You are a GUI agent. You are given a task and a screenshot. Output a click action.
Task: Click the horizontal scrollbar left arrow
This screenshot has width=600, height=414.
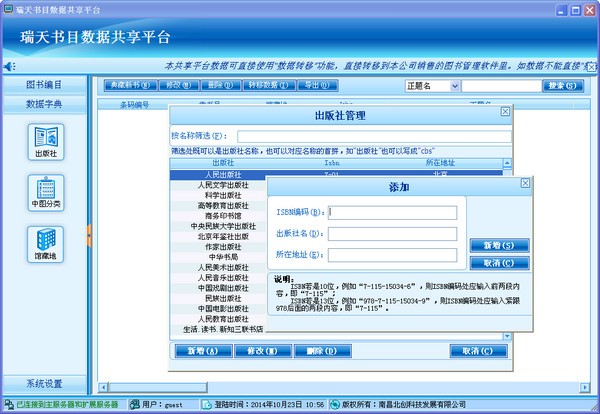click(103, 388)
